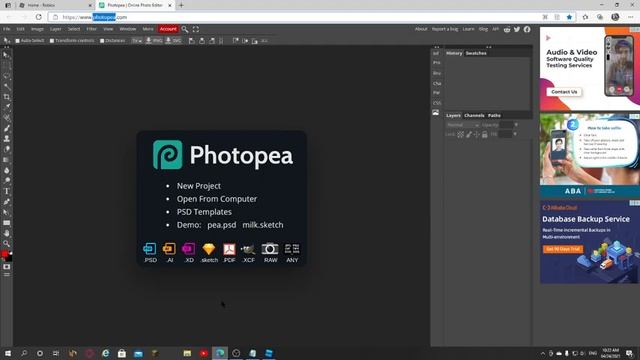This screenshot has width=640, height=360.
Task: Select the Zoom tool in left toolbar
Action: (x=6, y=244)
